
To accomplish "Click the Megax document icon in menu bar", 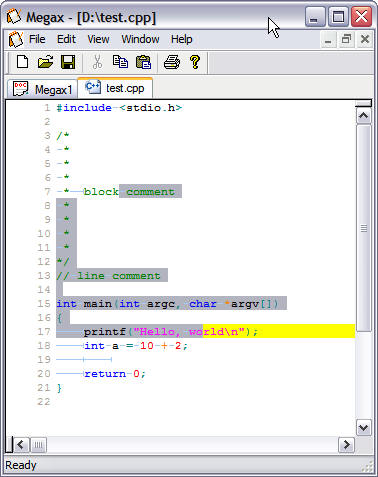I will (16, 39).
